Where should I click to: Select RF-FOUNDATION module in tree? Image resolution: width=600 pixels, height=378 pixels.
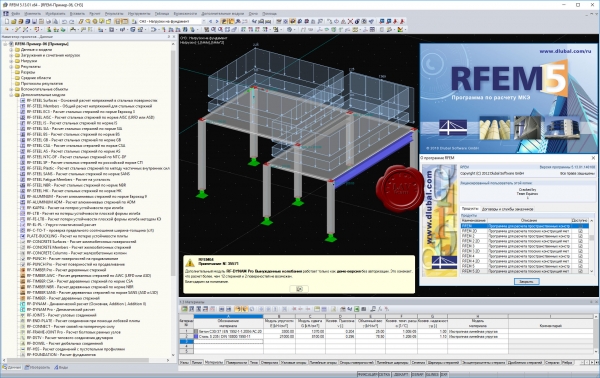(60, 355)
